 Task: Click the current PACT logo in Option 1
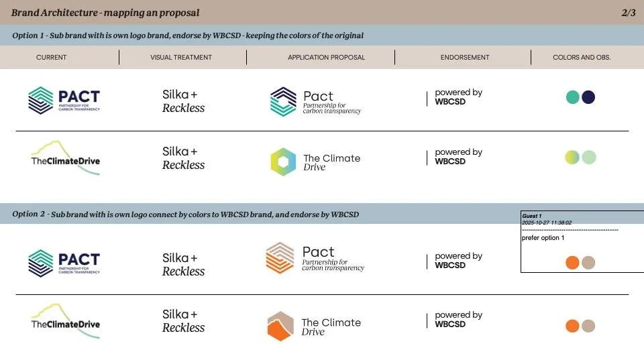[64, 100]
